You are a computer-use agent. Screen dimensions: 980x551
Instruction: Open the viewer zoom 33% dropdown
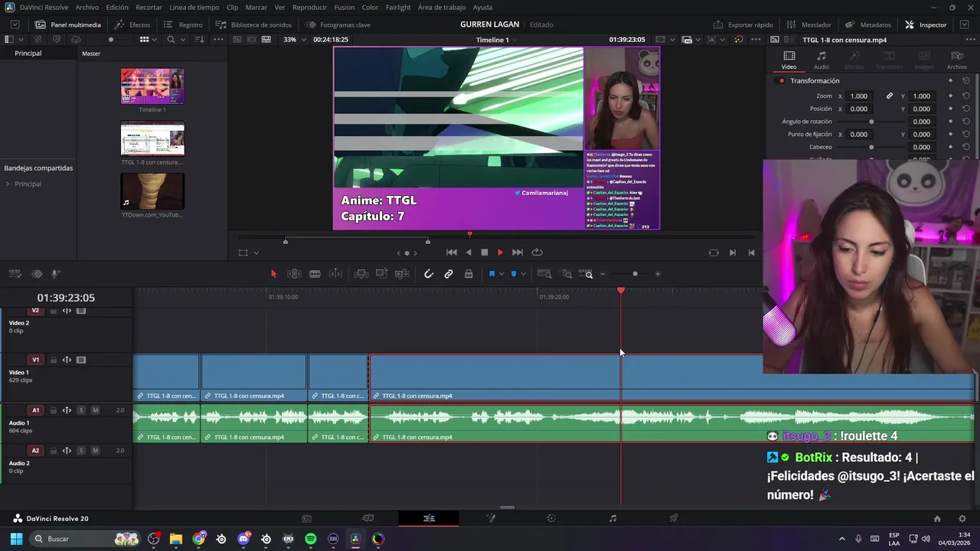(293, 40)
